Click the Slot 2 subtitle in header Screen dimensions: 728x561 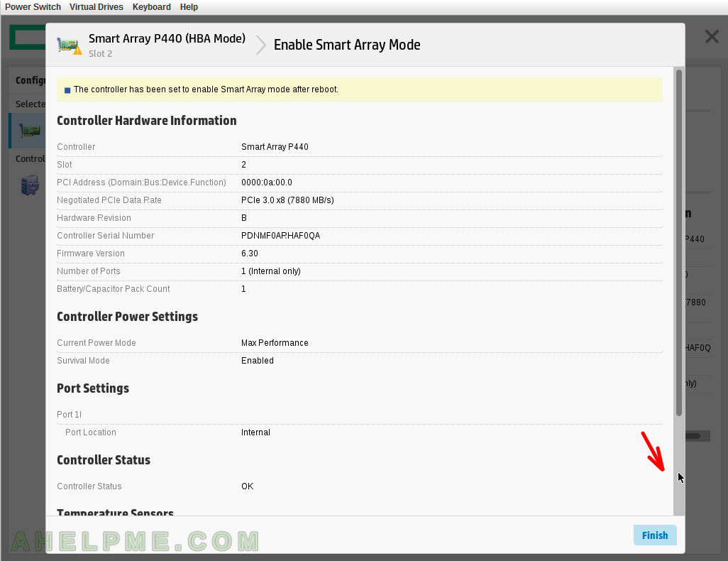point(100,53)
